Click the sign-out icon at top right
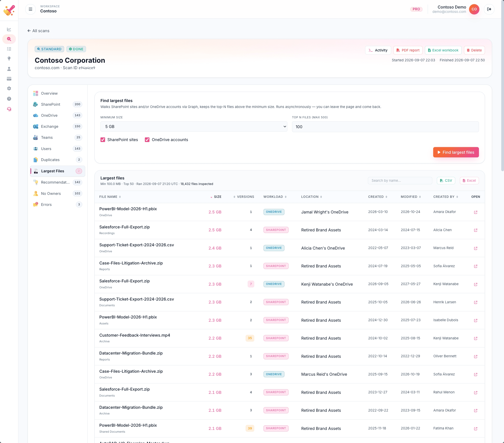This screenshot has width=504, height=443. point(489,9)
